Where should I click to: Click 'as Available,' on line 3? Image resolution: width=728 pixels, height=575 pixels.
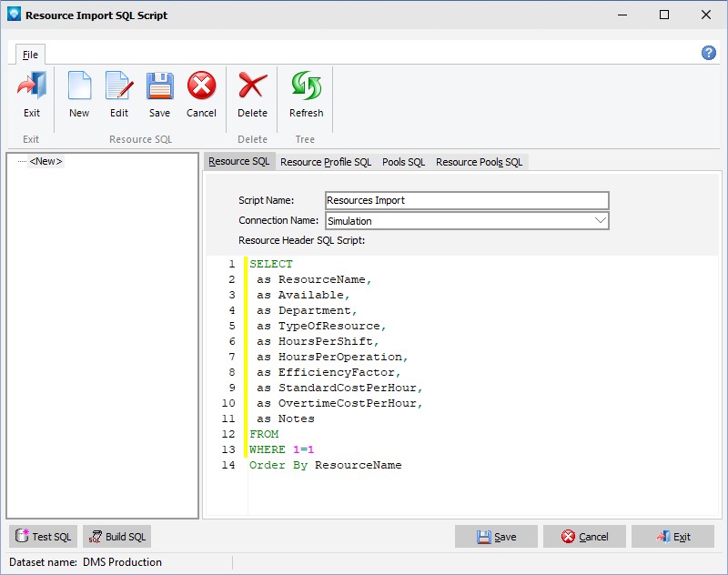(x=303, y=295)
